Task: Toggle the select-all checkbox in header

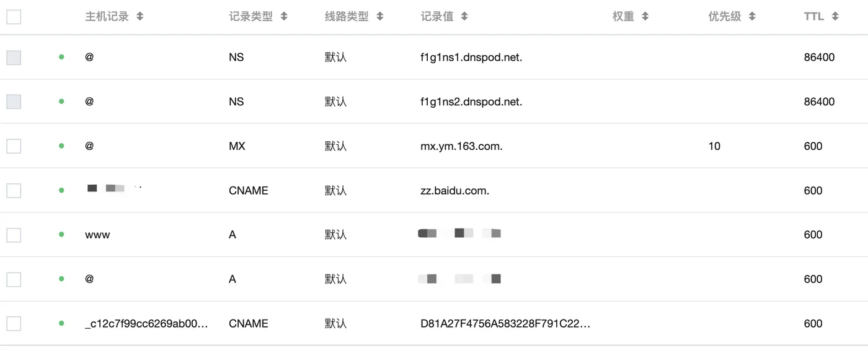Action: point(14,17)
